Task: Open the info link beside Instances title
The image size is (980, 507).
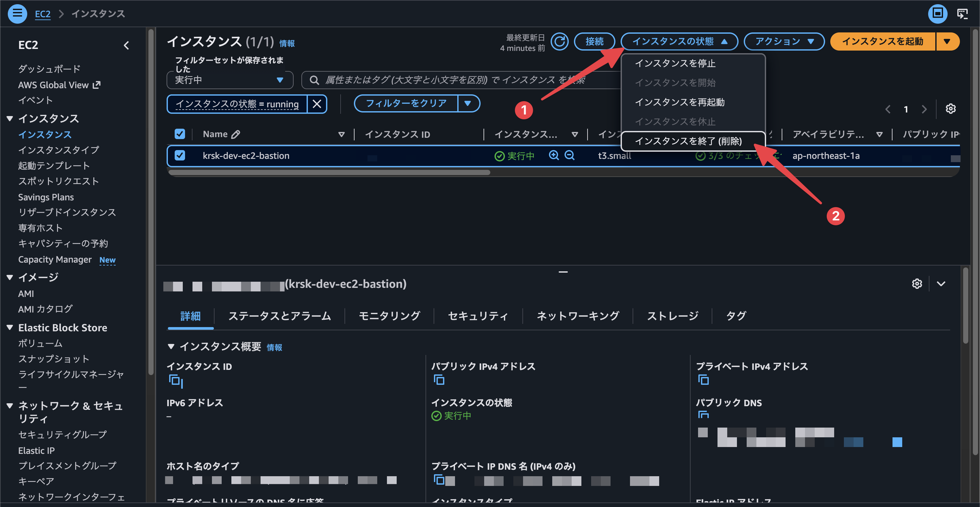Action: [x=287, y=43]
